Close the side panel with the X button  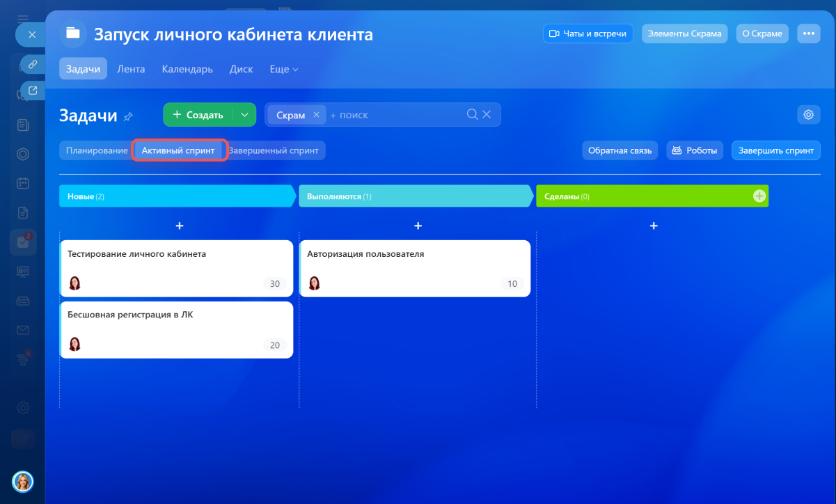click(32, 34)
